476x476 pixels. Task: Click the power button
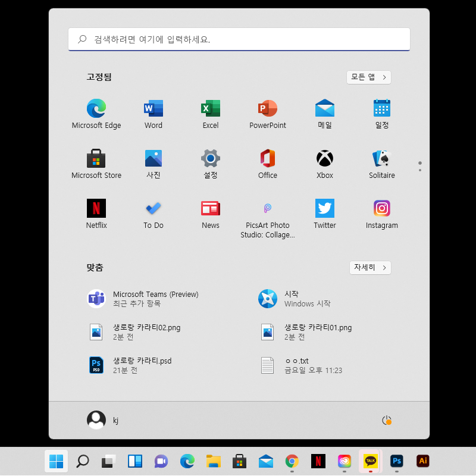(386, 420)
